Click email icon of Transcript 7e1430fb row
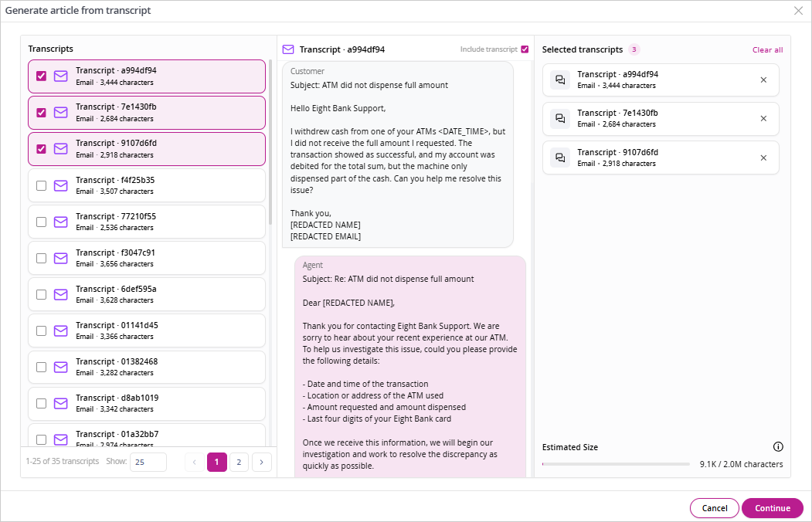 click(60, 112)
